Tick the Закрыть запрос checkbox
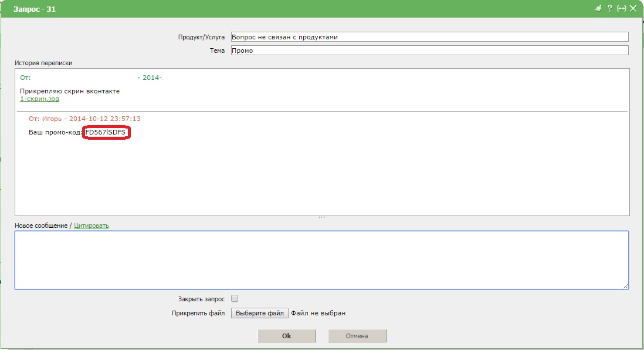The width and height of the screenshot is (644, 350). tap(235, 298)
